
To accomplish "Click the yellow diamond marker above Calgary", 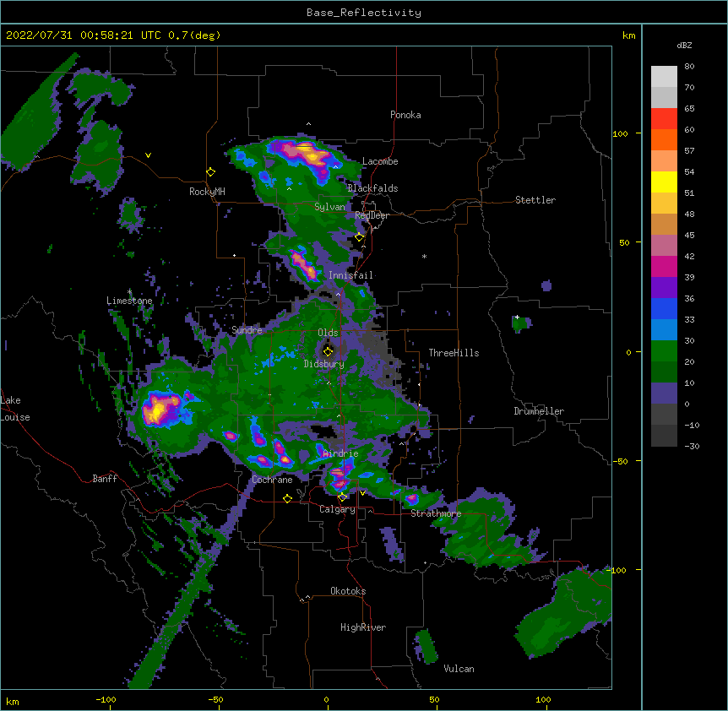I will tap(342, 497).
